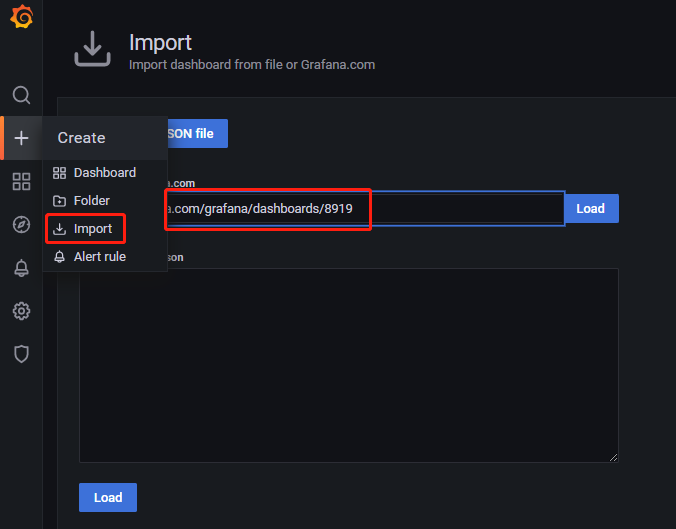Select Dashboard from the Create menu

[105, 173]
